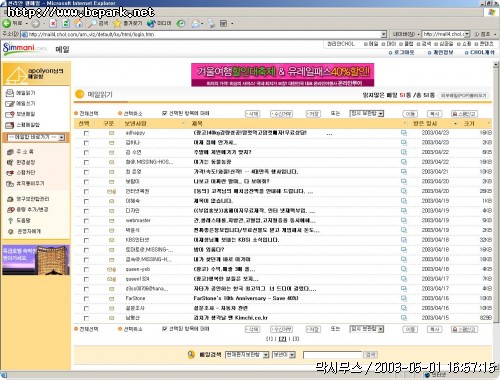Open the compose mail icon in sidebar
Image resolution: width=500 pixels, height=380 pixels.
[x=10, y=104]
